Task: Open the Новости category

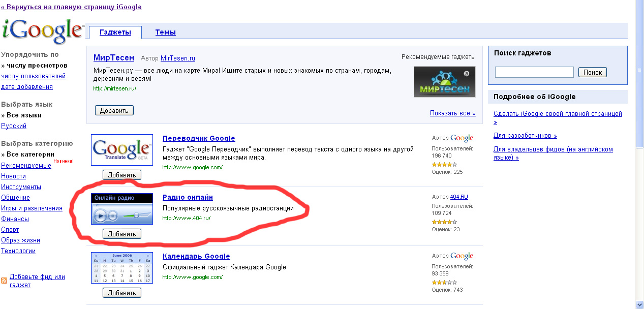Action: [13, 176]
